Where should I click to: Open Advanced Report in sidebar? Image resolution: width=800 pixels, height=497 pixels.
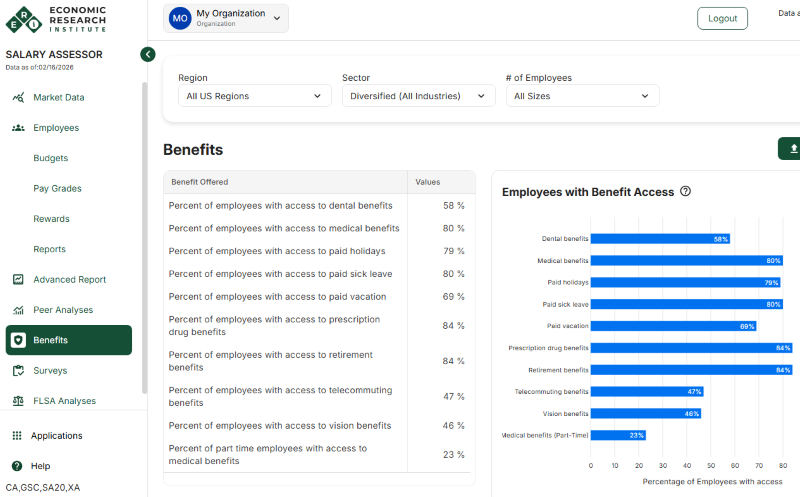point(69,279)
